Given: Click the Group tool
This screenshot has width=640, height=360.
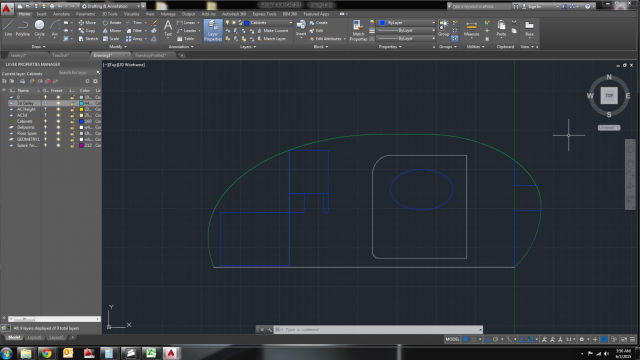Looking at the screenshot, I should (443, 28).
